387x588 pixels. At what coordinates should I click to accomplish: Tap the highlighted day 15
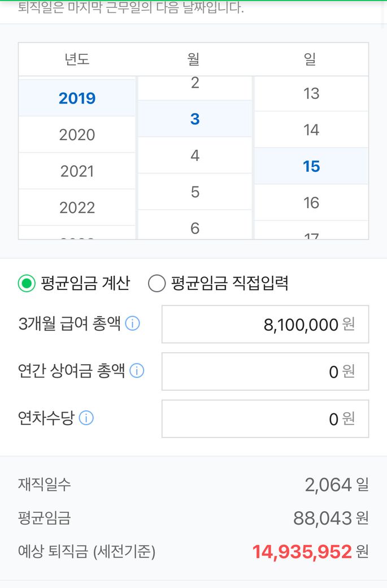[311, 166]
